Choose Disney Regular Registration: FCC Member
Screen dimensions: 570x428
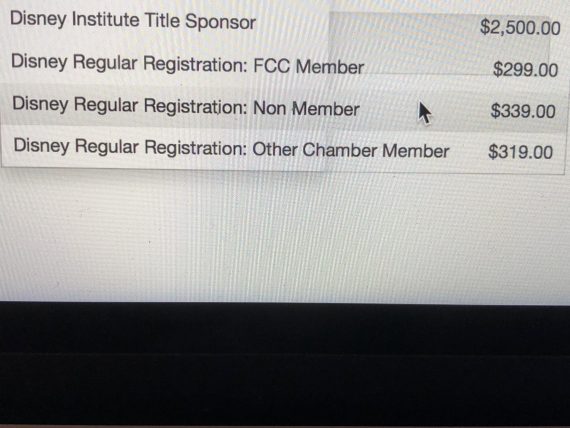(284, 65)
